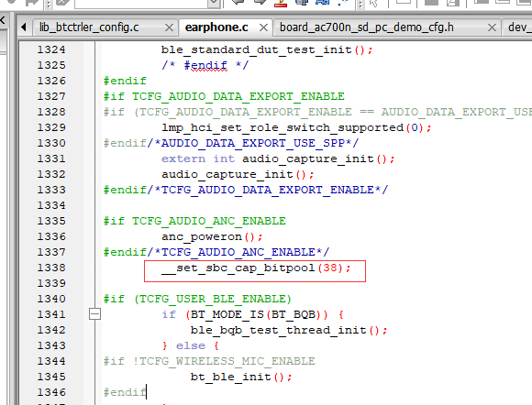The height and width of the screenshot is (405, 532).
Task: Close the board_ac700n_sd_pc_demo_cfg.h tab
Action: [x=492, y=27]
